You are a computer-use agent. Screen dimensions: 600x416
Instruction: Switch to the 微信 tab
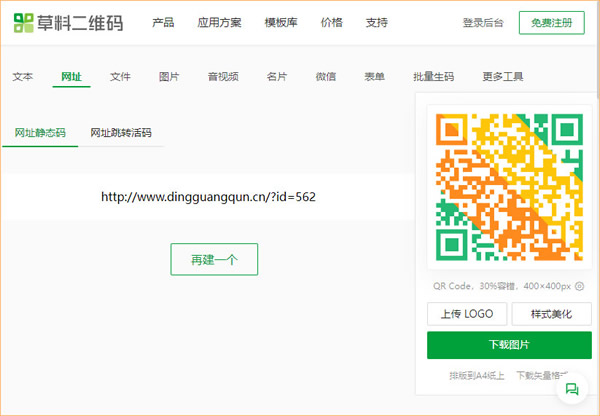pos(326,77)
